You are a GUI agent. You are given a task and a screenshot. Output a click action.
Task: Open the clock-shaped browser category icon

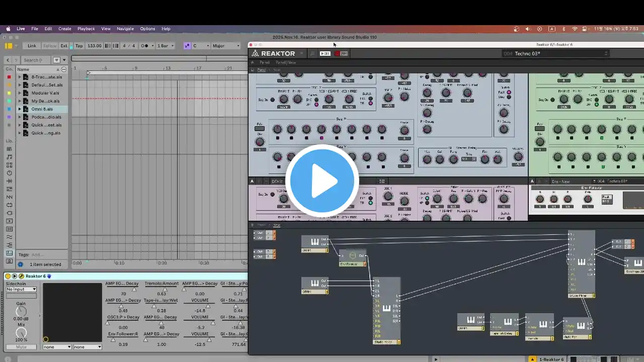pos(9,173)
